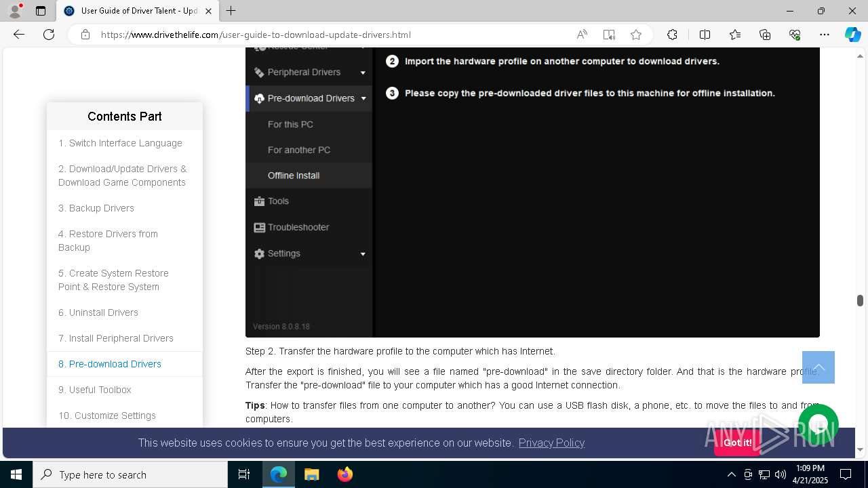This screenshot has width=868, height=488.
Task: Open Read aloud icon in address bar
Action: 582,35
